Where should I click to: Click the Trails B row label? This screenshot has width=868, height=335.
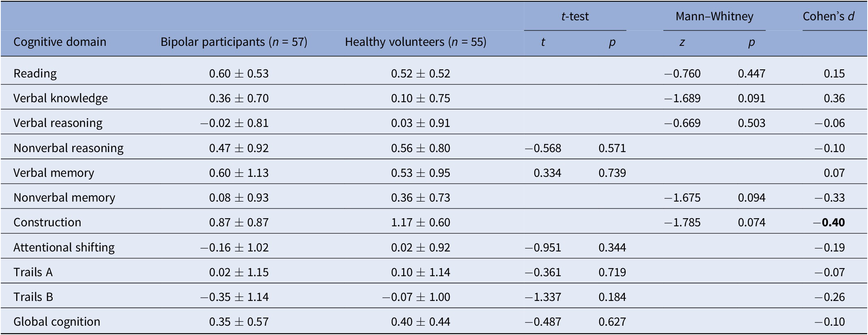(33, 297)
